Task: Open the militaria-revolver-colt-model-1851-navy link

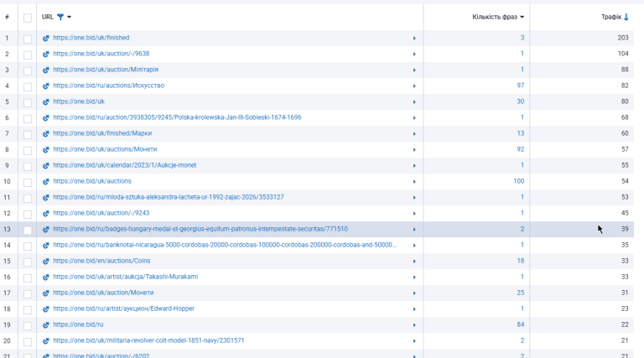Action: [x=148, y=340]
